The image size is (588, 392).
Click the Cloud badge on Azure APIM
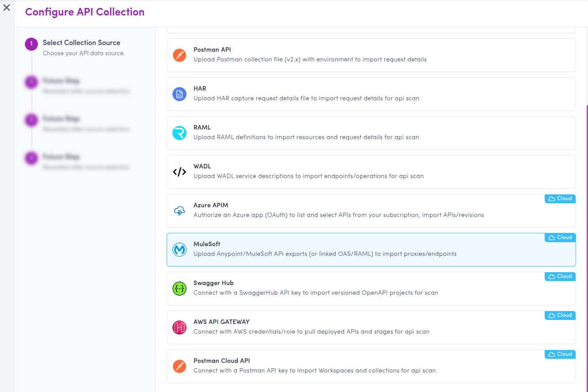560,199
